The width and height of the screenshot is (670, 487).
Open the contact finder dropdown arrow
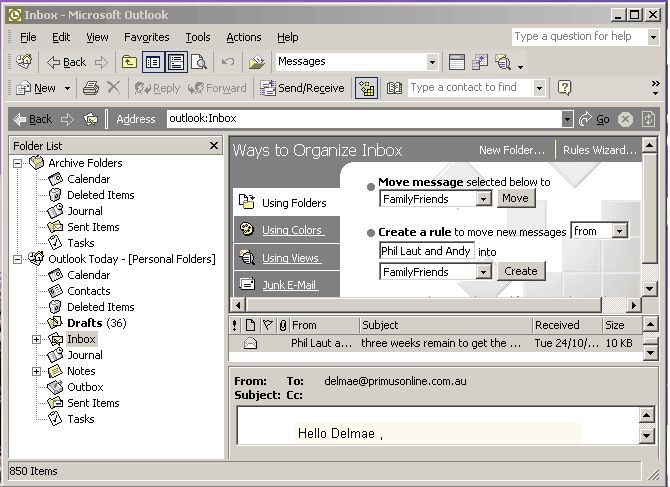coord(539,88)
